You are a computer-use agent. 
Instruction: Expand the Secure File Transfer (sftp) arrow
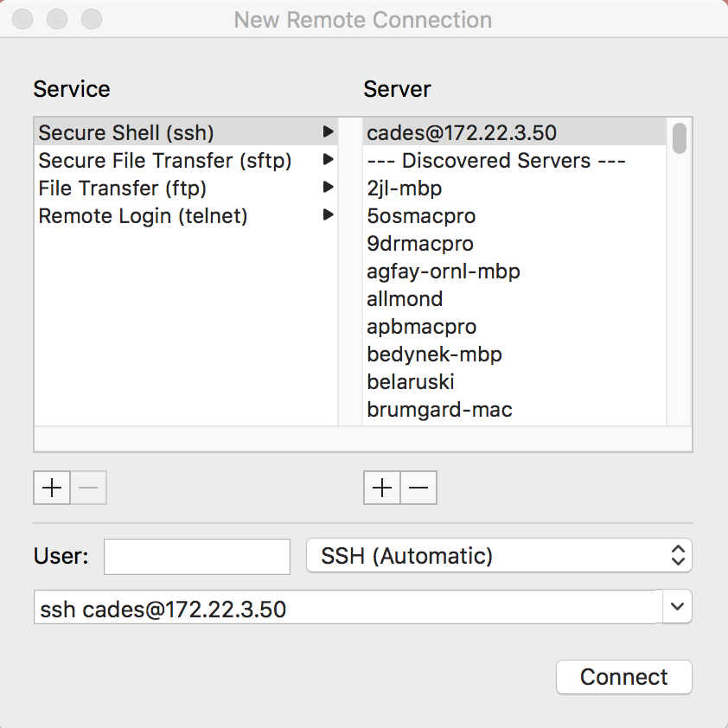coord(328,160)
